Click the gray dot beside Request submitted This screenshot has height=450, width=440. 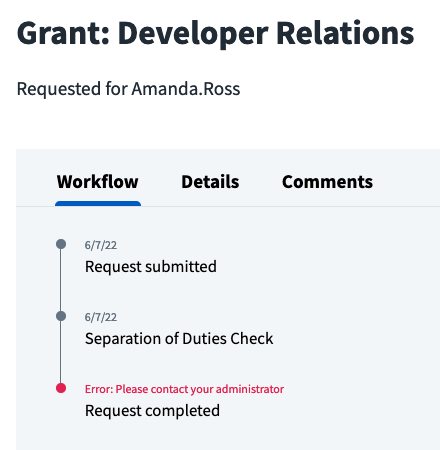pyautogui.click(x=61, y=244)
